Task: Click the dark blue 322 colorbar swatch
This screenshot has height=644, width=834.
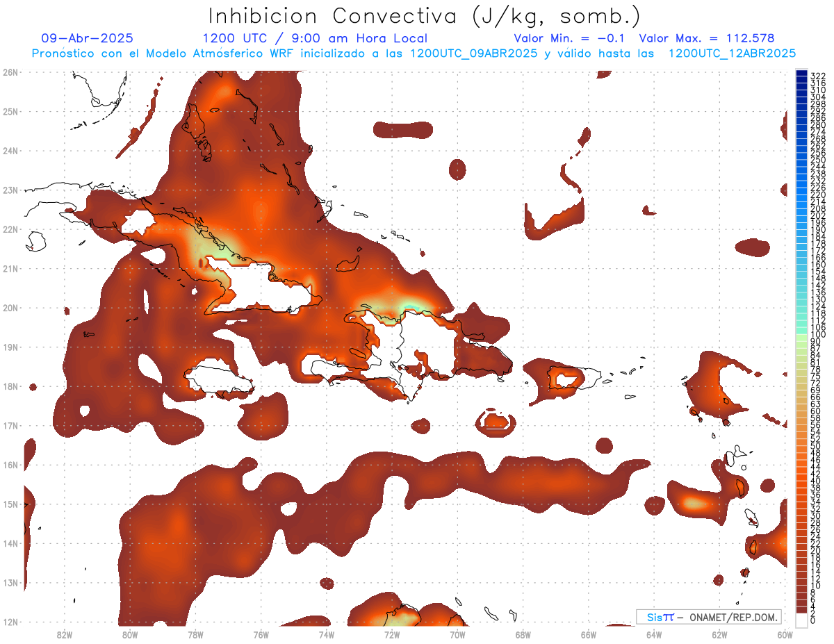Action: [x=801, y=74]
